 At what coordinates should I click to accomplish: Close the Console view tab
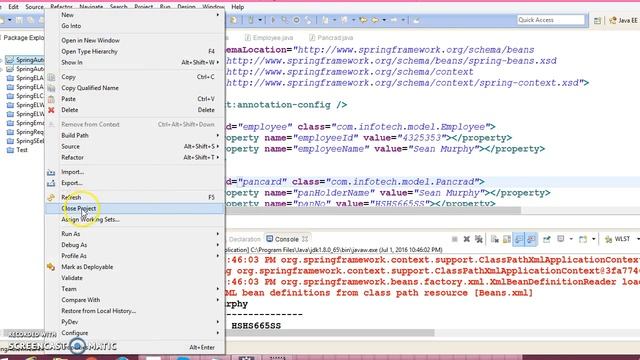coord(305,239)
